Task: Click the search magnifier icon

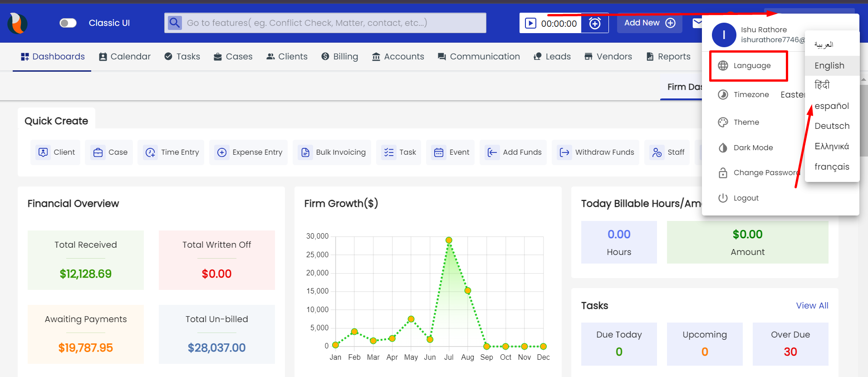Action: coord(175,23)
